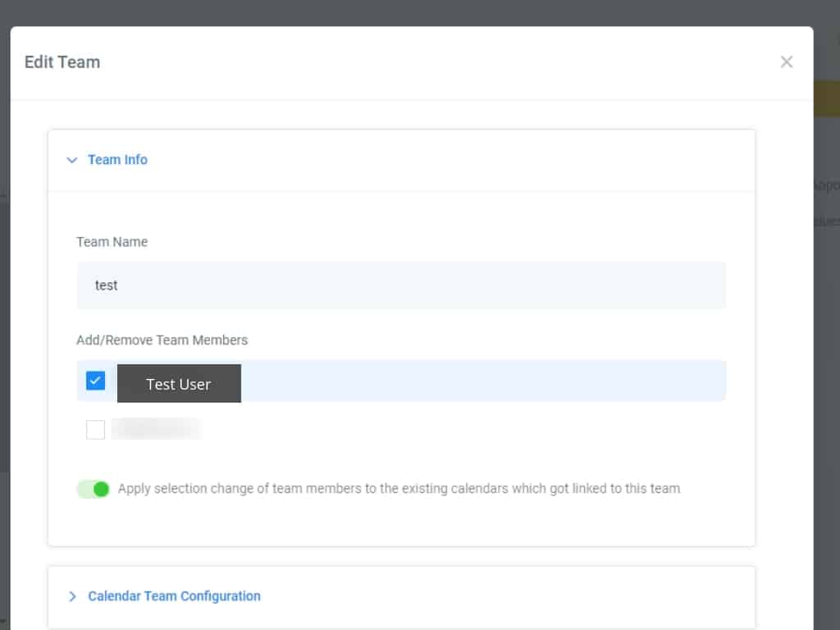Check the unselected second member checkbox
The width and height of the screenshot is (840, 630).
tap(96, 429)
